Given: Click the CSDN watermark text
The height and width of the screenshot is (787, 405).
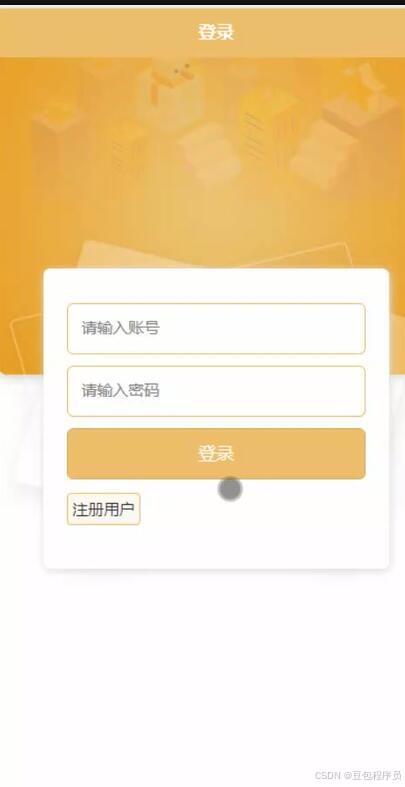Looking at the screenshot, I should tap(328, 775).
